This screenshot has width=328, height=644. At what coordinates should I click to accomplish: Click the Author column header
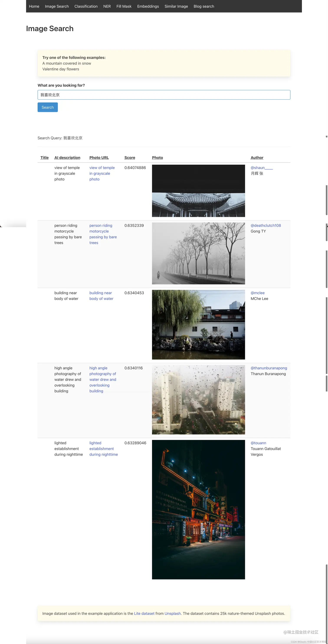click(x=257, y=157)
